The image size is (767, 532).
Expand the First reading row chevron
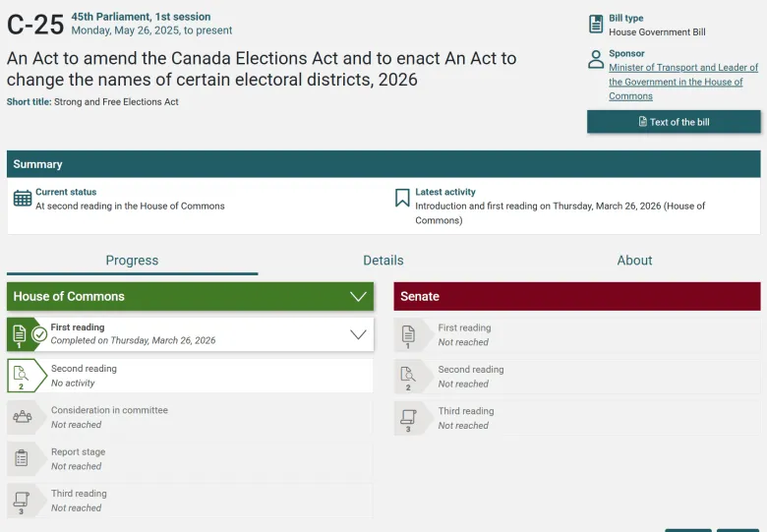[358, 334]
